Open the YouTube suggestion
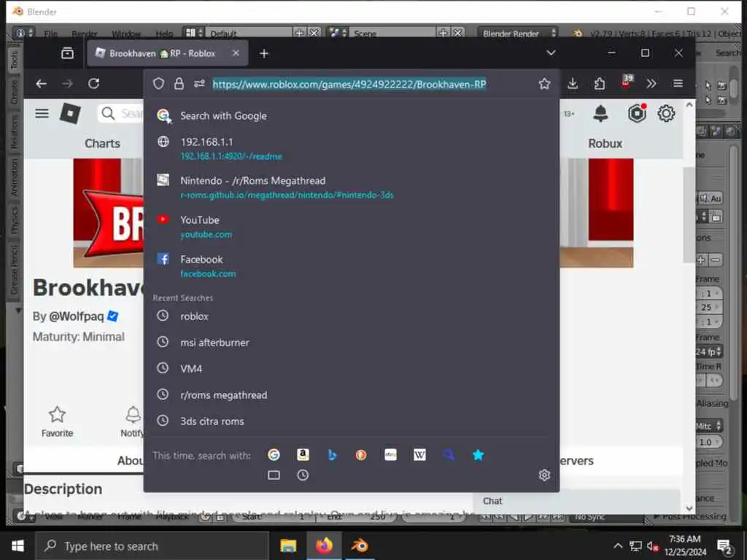 (x=351, y=227)
